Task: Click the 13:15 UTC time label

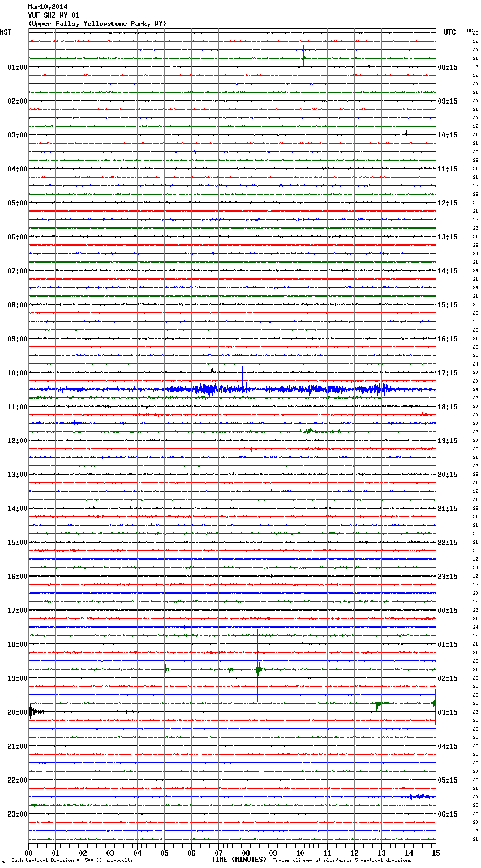Action: pos(448,237)
